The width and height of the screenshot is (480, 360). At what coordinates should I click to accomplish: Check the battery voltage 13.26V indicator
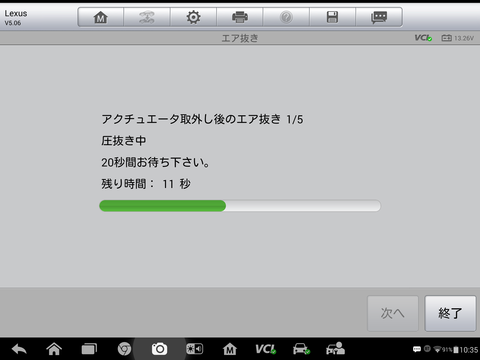[x=458, y=38]
